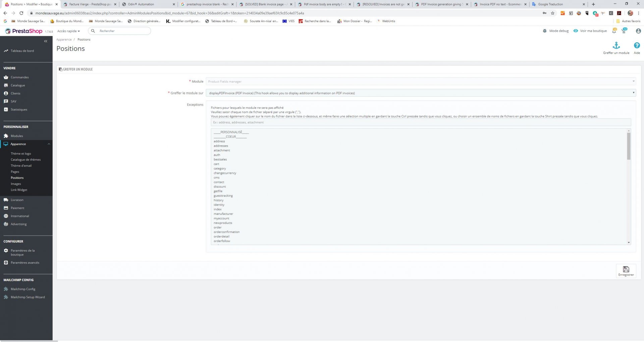
Task: Bookmark this page with the star icon
Action: point(552,13)
